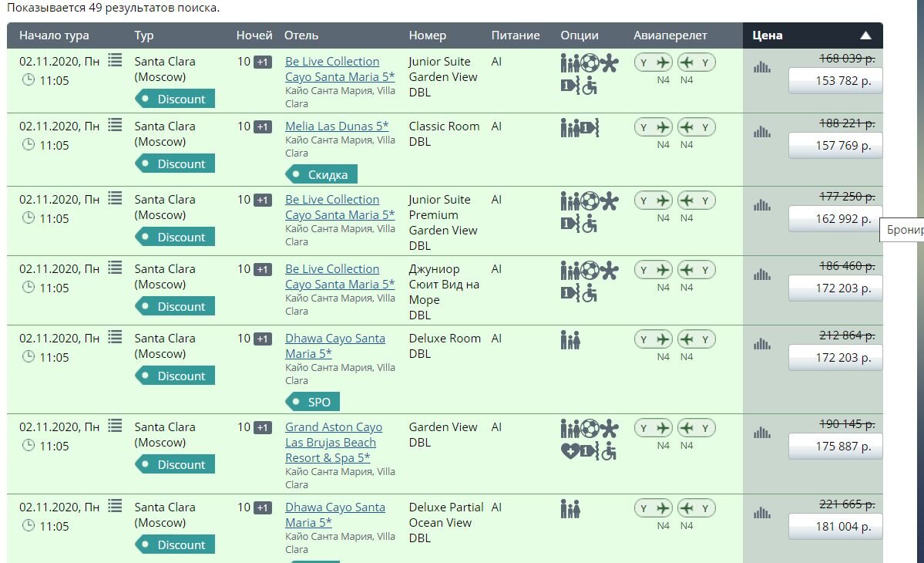Click family options icon in Deluxe Room DBL row

(570, 339)
